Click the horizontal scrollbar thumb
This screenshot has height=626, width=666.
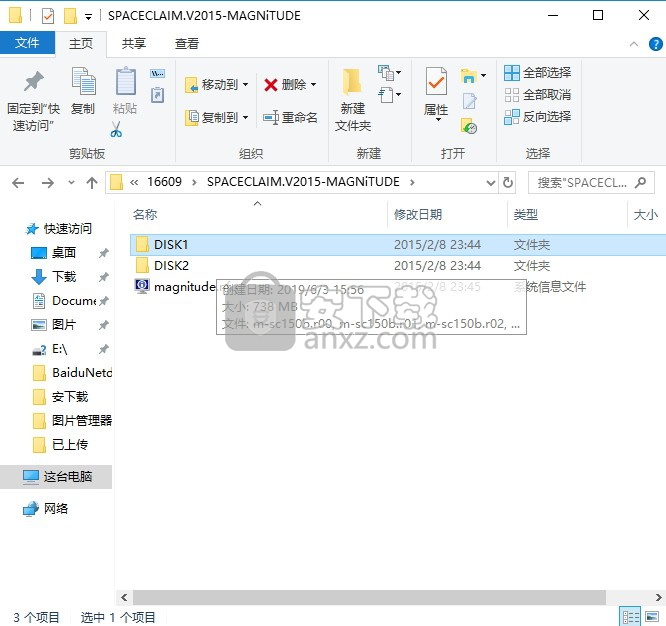[369, 597]
